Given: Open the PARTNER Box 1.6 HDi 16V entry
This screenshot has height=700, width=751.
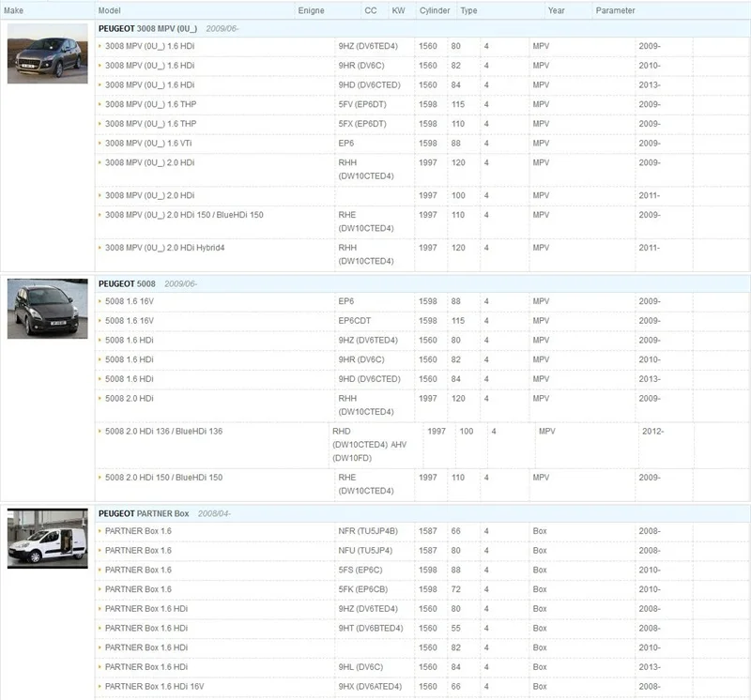Looking at the screenshot, I should [x=155, y=687].
